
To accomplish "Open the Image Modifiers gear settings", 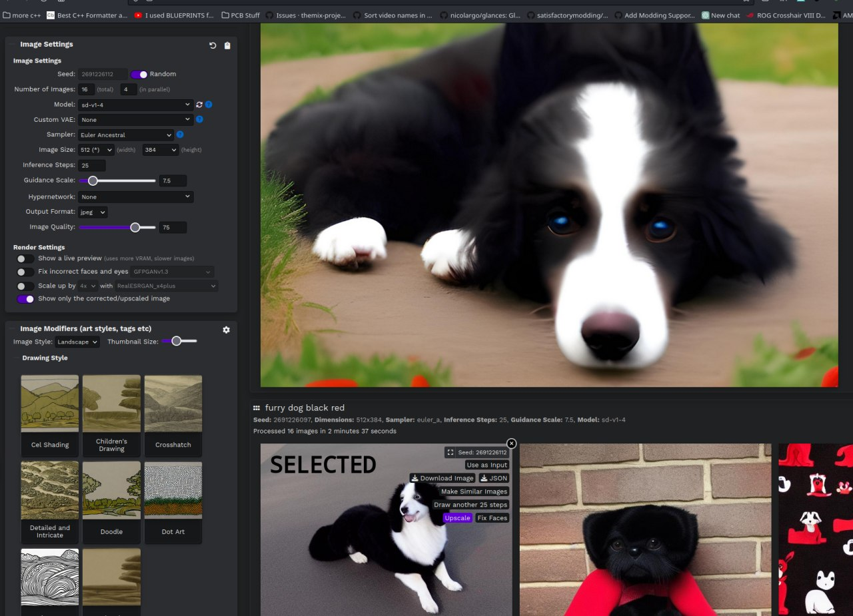I will coord(226,330).
